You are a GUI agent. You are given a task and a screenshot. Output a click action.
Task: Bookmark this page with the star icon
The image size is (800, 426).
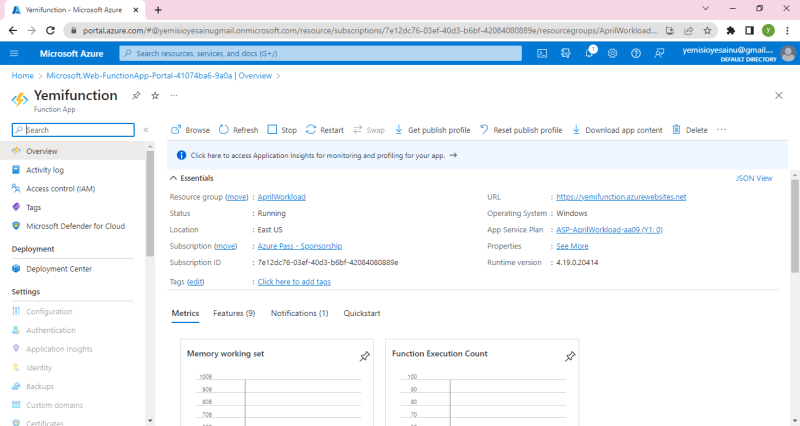pos(707,31)
